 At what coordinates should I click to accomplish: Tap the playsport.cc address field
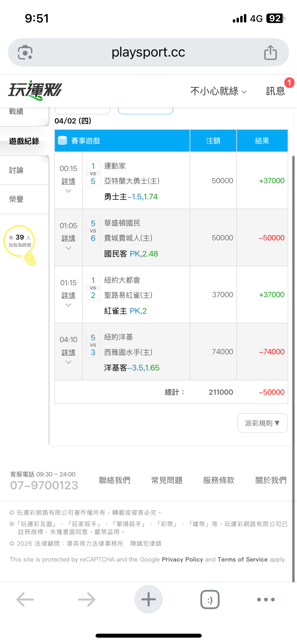[148, 52]
